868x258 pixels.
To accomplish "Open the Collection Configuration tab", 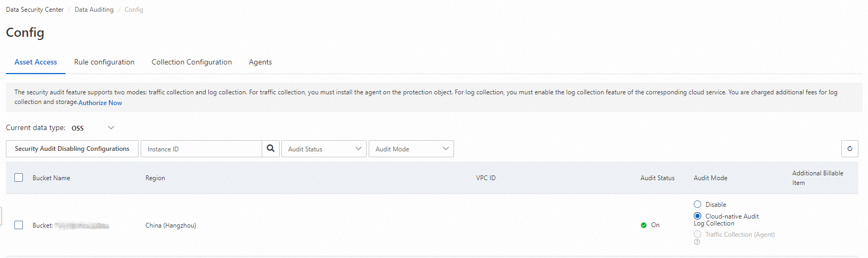I will tap(192, 62).
